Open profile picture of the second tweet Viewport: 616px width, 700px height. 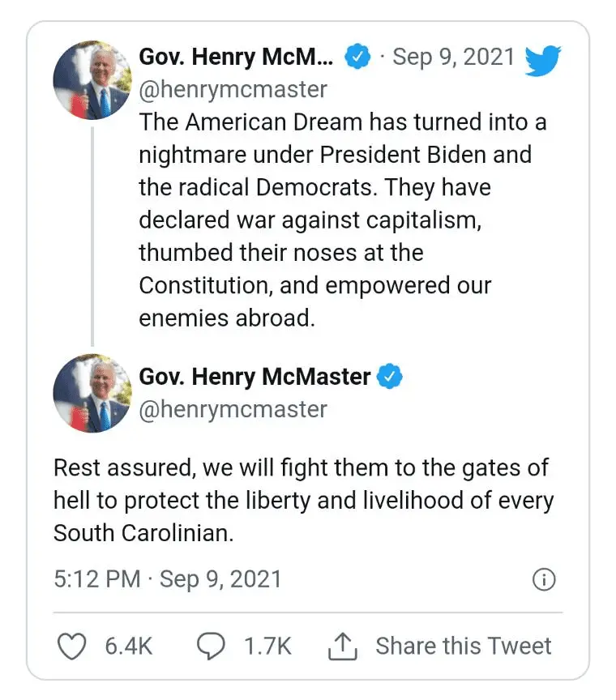click(92, 393)
